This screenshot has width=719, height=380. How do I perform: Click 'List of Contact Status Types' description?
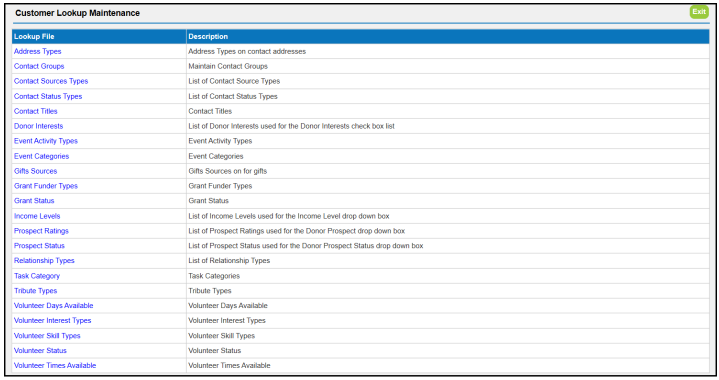pos(233,96)
